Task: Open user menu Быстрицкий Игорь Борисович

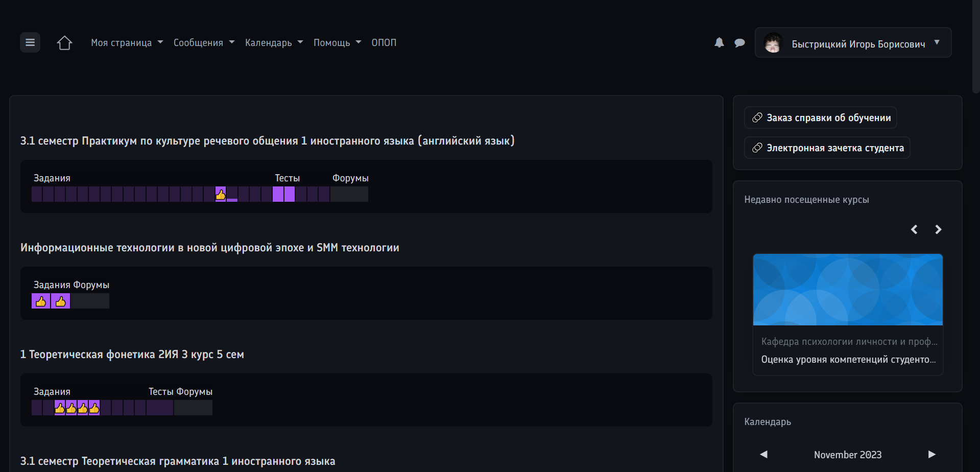Action: coord(853,43)
